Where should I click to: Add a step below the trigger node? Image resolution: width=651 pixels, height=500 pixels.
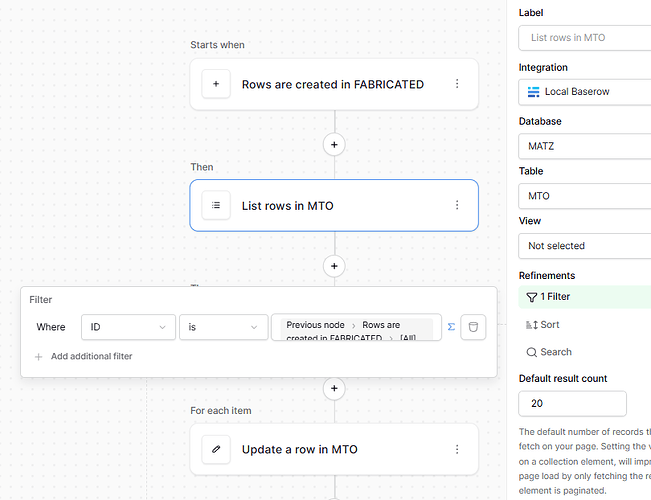pyautogui.click(x=334, y=145)
